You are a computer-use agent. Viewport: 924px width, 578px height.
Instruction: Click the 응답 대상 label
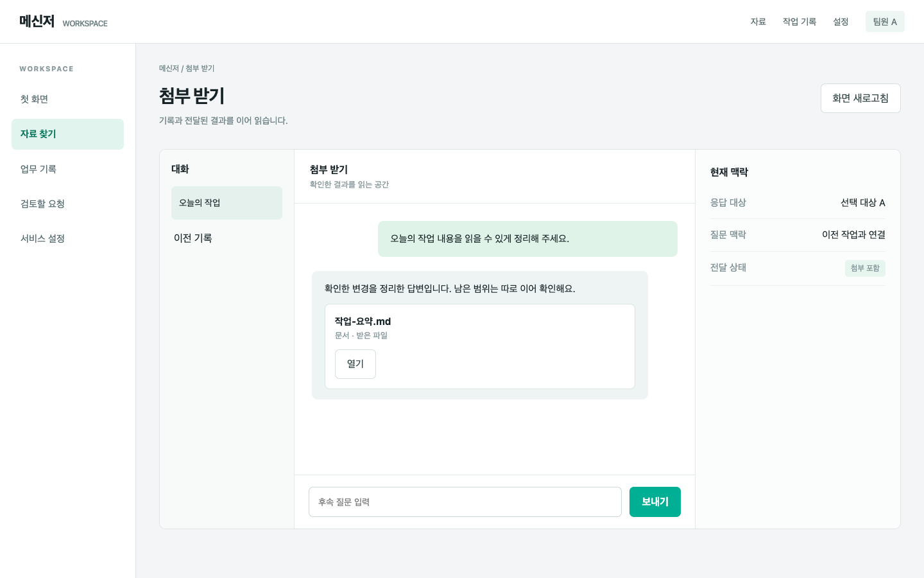pyautogui.click(x=728, y=203)
